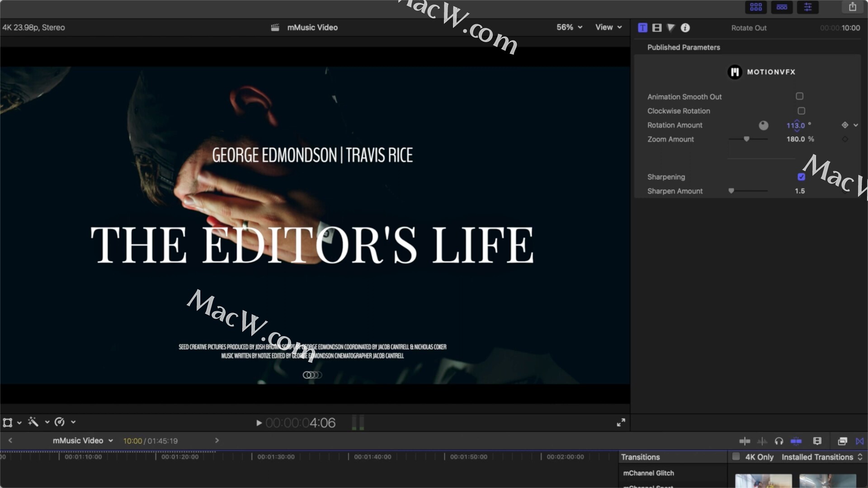
Task: Click the Rotation Amount value field
Action: pyautogui.click(x=795, y=125)
